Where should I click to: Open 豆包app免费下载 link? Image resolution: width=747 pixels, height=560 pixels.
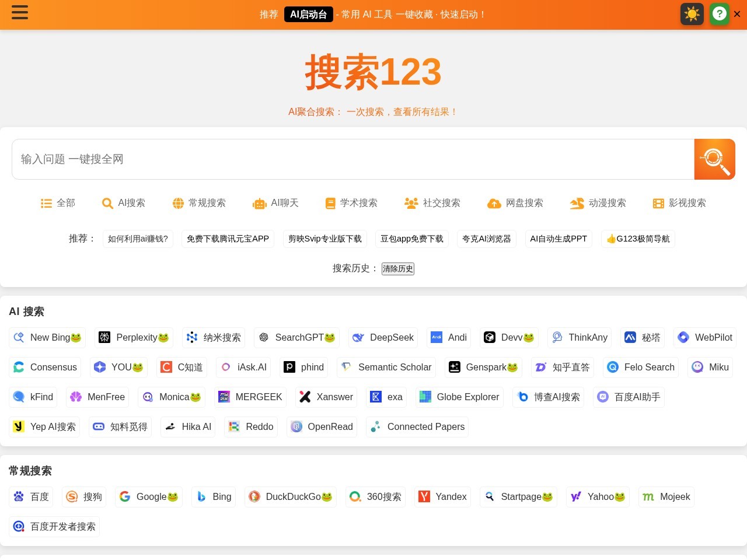coord(412,239)
